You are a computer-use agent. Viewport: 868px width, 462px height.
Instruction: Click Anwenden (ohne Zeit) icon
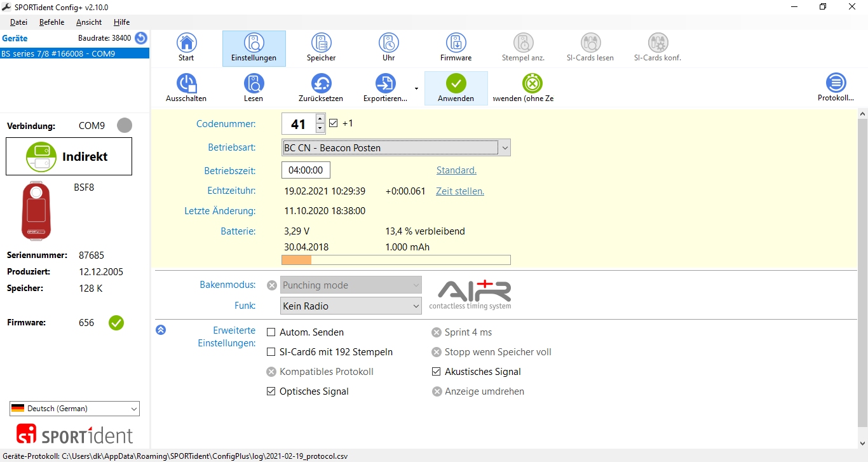[532, 83]
